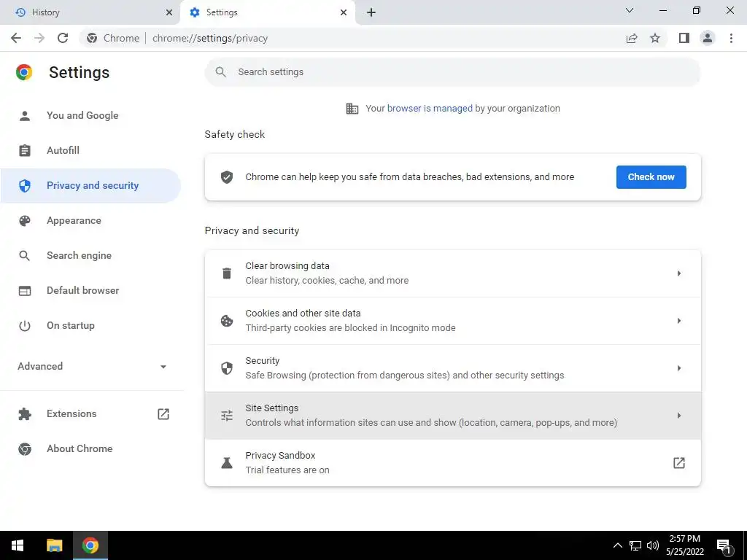Click the forward navigation arrow
Image resolution: width=747 pixels, height=560 pixels.
[39, 38]
